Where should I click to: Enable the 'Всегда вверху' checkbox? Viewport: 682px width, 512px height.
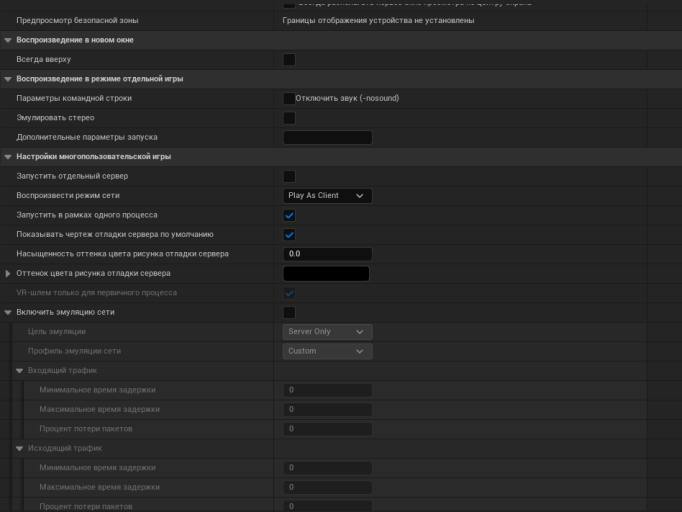coord(289,60)
